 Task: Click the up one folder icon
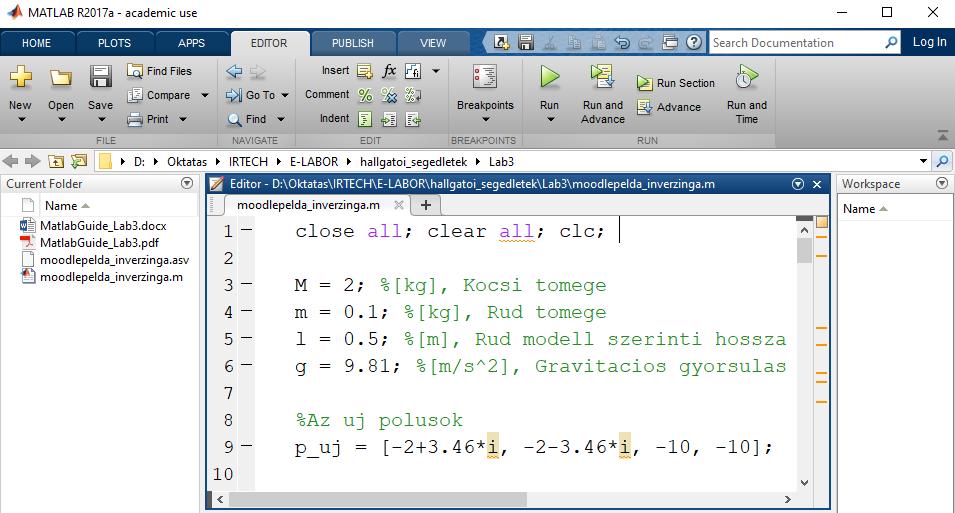(56, 161)
